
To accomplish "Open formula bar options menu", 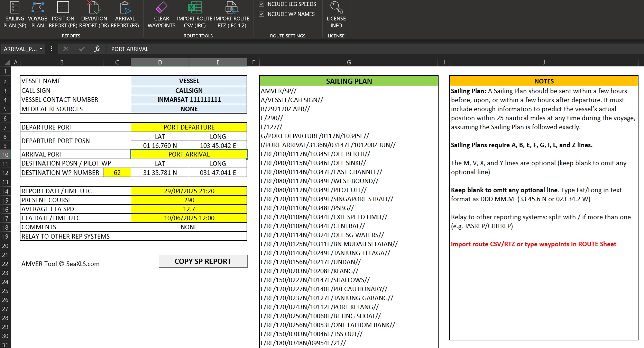I will click(52, 49).
